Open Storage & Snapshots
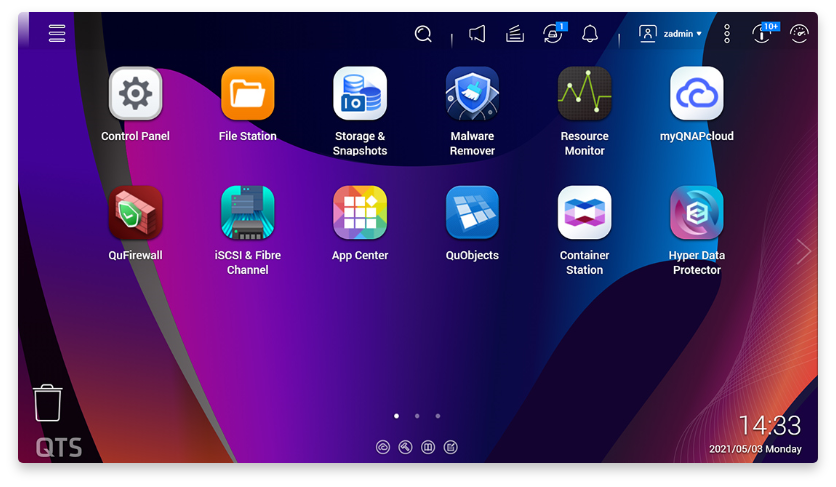 (x=360, y=94)
